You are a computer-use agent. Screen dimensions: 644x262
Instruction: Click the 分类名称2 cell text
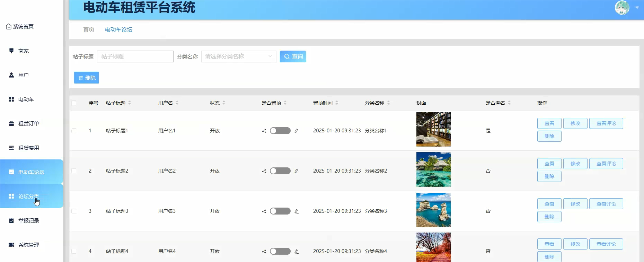tap(376, 171)
